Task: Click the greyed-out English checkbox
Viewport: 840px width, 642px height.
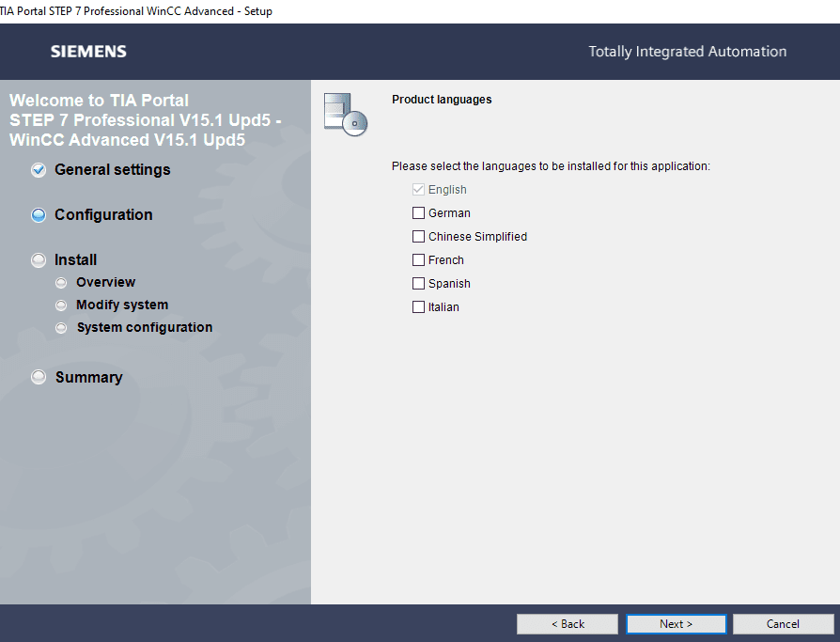Action: tap(418, 190)
